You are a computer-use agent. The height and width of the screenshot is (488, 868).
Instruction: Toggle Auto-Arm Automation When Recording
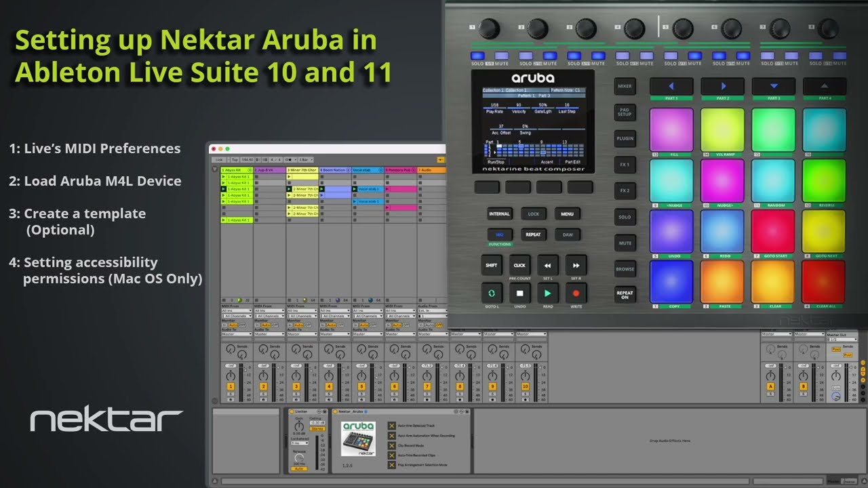point(391,436)
